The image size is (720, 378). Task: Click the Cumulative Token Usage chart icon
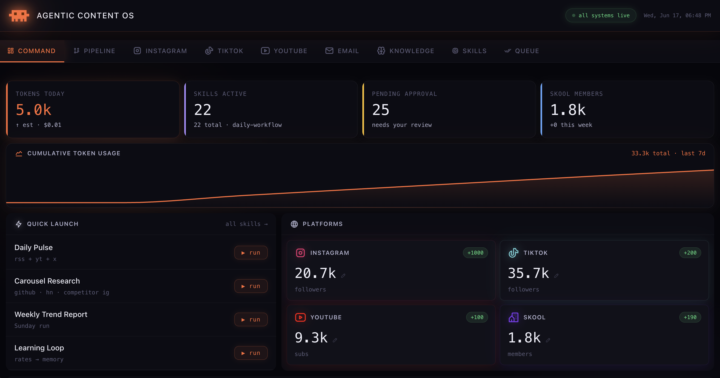click(19, 153)
